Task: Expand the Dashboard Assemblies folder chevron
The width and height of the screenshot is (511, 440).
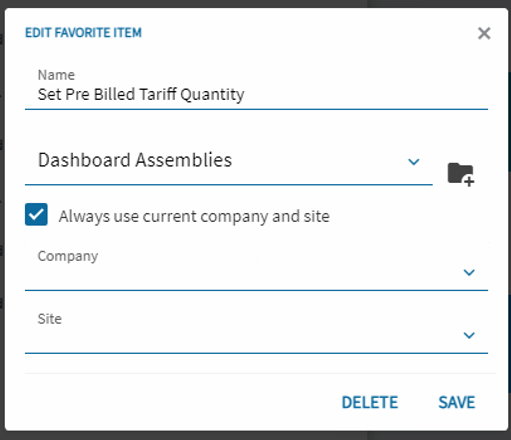Action: point(414,162)
